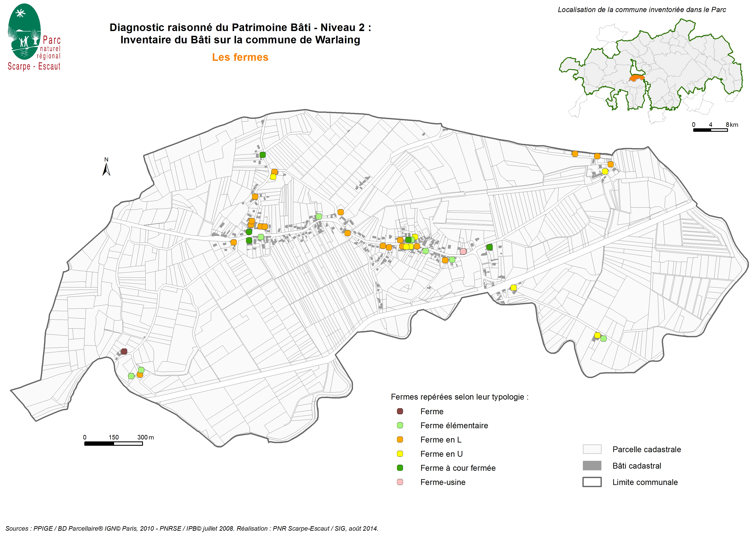Viewport: 756px width, 535px height.
Task: Click the orange Ferme en L legend symbol
Action: (x=400, y=439)
